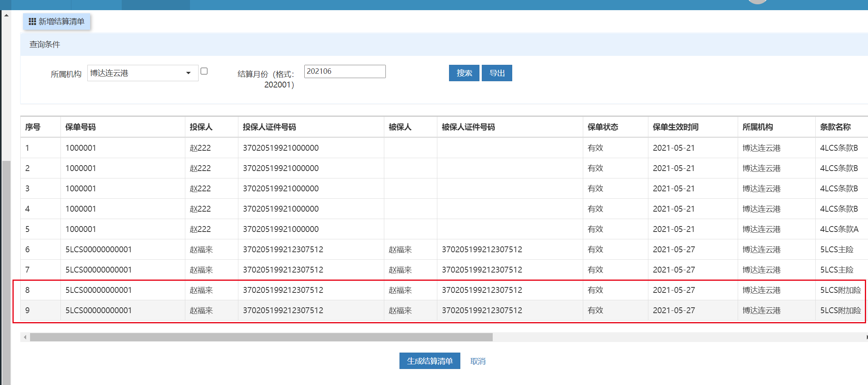The image size is (868, 385).
Task: Click 投保人证件号码 370205199212307512 in row 8
Action: pyautogui.click(x=283, y=290)
